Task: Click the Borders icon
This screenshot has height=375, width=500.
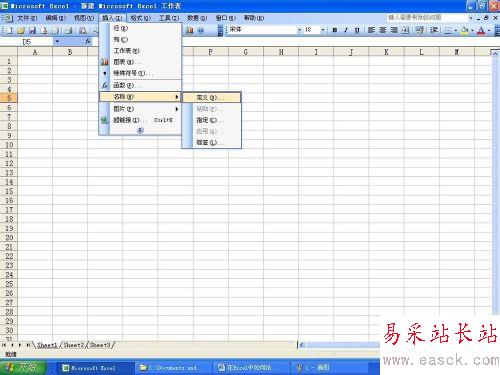Action: tap(448, 31)
